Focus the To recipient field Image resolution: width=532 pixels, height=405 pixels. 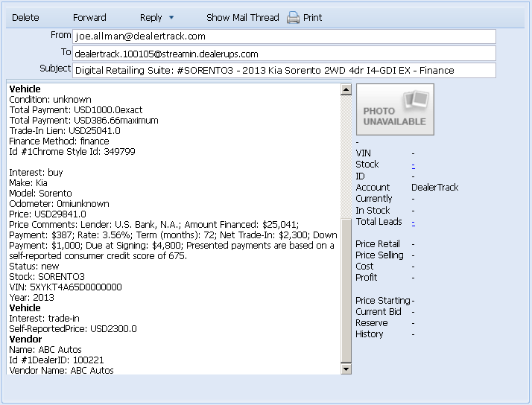tap(284, 54)
